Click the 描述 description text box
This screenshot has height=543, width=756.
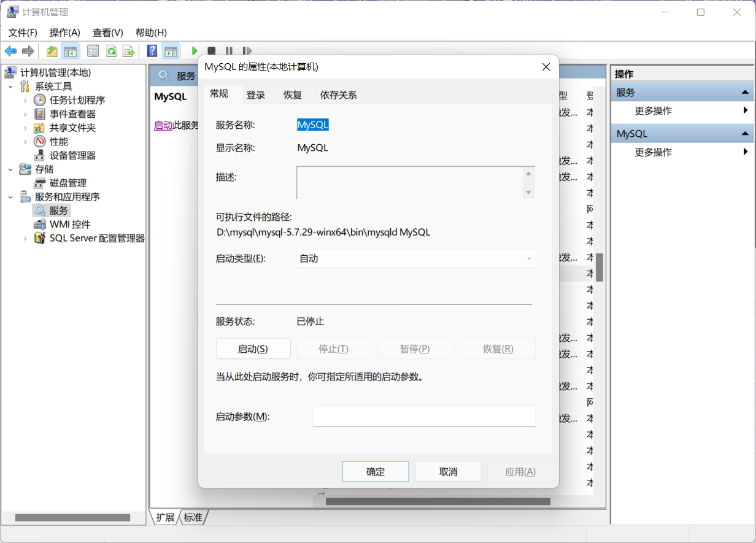coord(416,182)
